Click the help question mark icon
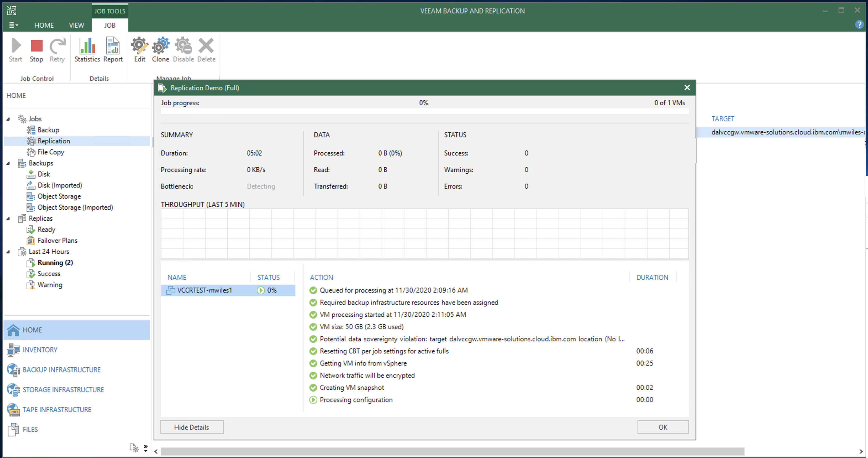Image resolution: width=868 pixels, height=458 pixels. [x=859, y=25]
